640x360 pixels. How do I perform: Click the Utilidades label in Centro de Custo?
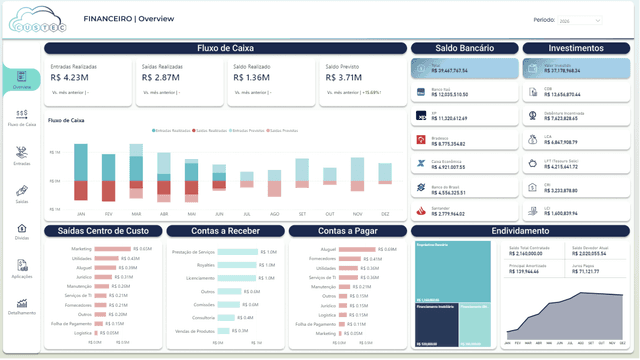pyautogui.click(x=82, y=258)
